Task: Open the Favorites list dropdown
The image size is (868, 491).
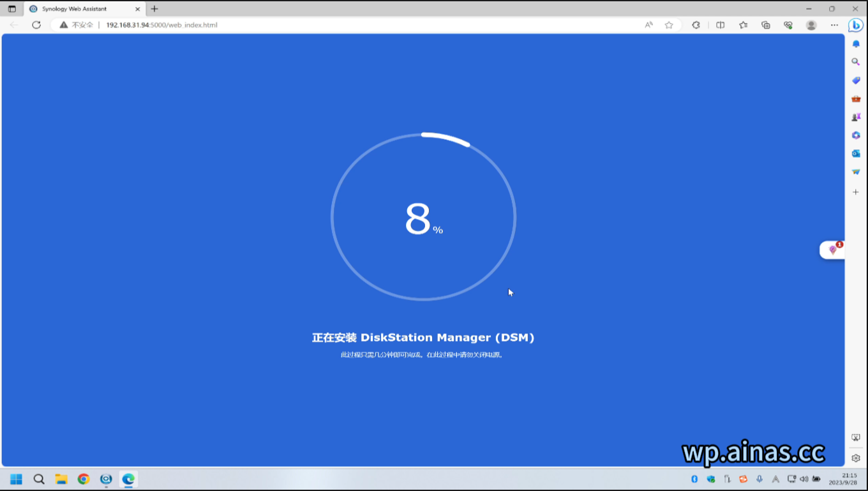Action: [x=743, y=25]
